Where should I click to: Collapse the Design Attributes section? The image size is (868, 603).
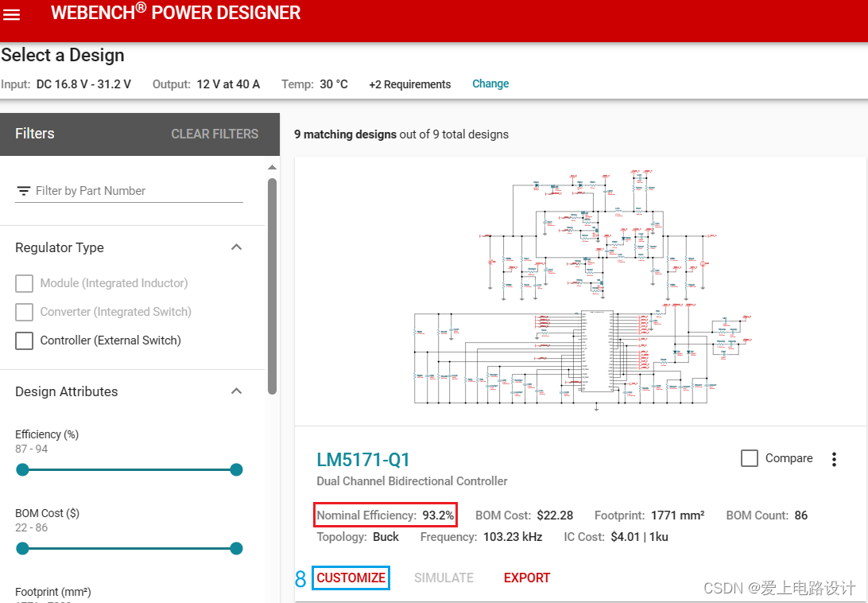[236, 391]
